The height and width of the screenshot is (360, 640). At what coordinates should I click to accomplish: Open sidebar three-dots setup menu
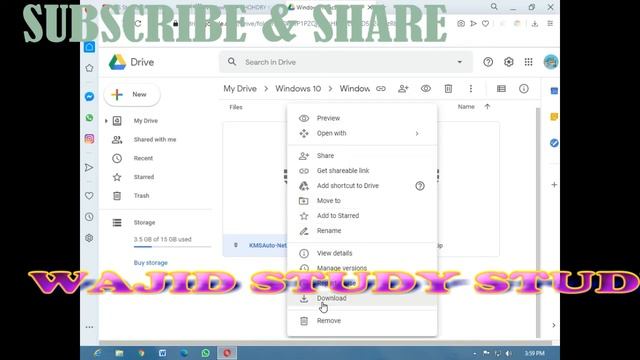[x=89, y=327]
